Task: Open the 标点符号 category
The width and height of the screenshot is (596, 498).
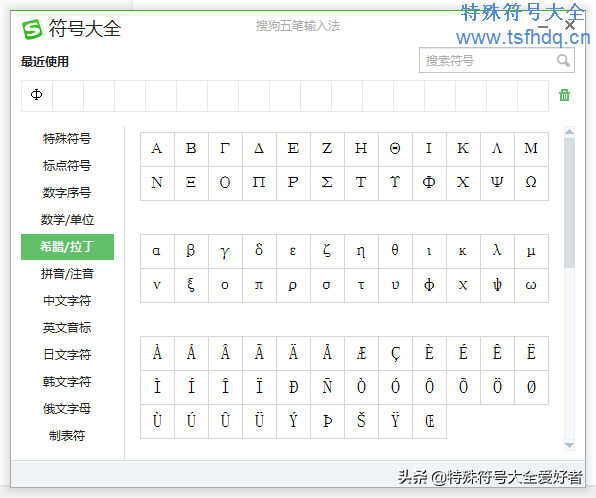Action: pyautogui.click(x=67, y=165)
